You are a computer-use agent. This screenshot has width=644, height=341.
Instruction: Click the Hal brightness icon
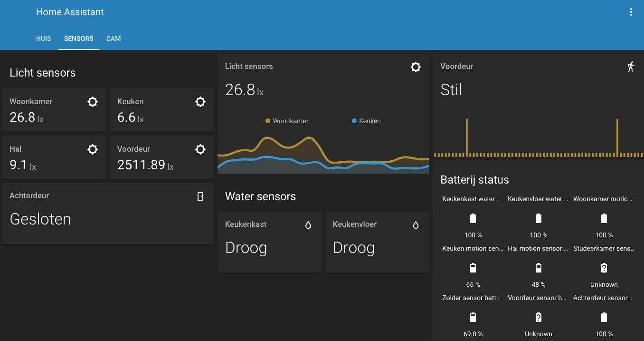[x=93, y=149]
